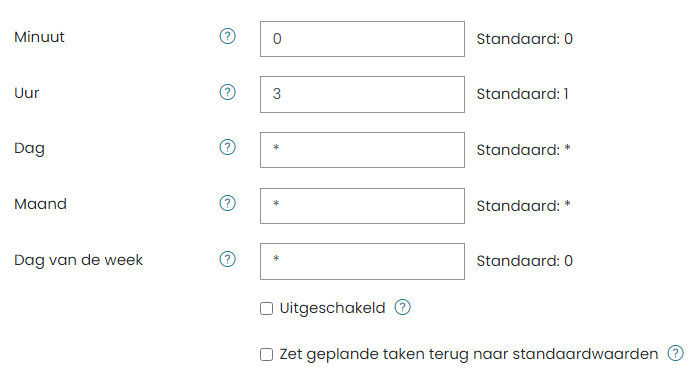Show help for the Maand field

[227, 203]
